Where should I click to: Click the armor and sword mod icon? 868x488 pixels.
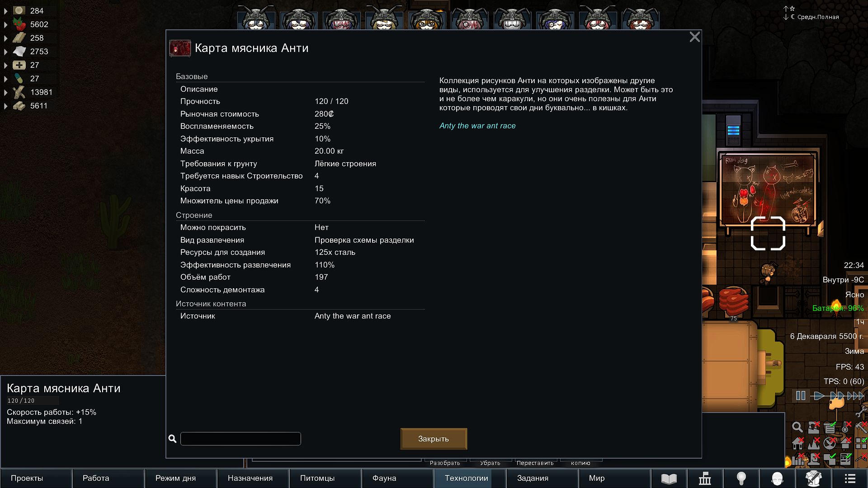pos(814,478)
